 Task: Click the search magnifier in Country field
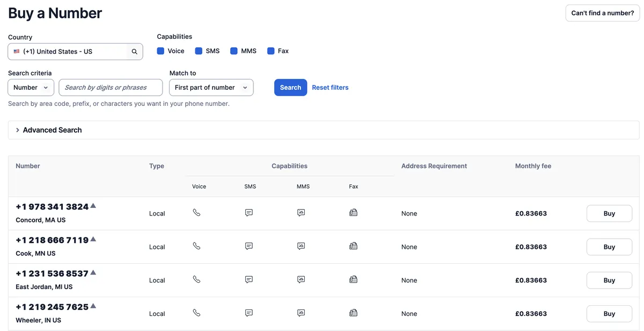click(x=134, y=52)
